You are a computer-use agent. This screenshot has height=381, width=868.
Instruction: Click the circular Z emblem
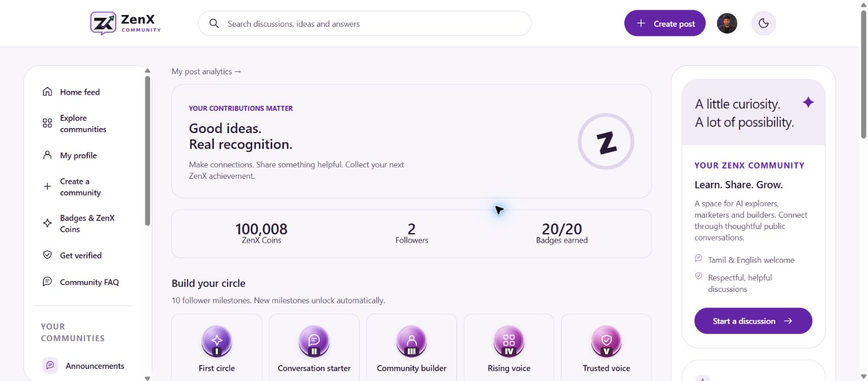[x=606, y=141]
